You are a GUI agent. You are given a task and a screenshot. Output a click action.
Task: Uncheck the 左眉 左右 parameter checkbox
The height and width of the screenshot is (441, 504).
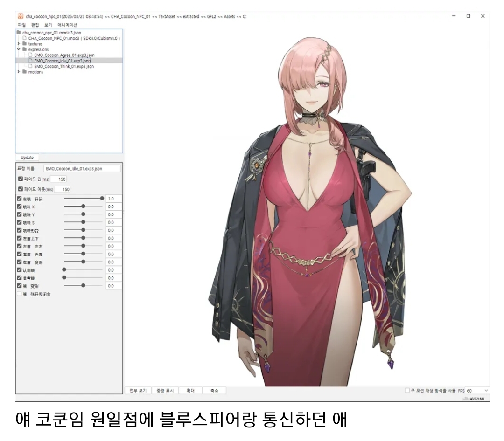[19, 246]
